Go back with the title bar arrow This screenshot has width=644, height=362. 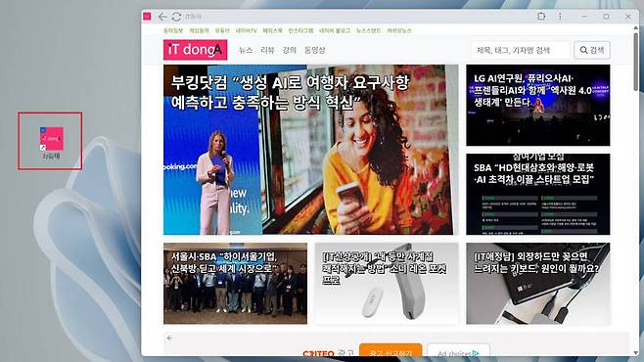point(162,17)
